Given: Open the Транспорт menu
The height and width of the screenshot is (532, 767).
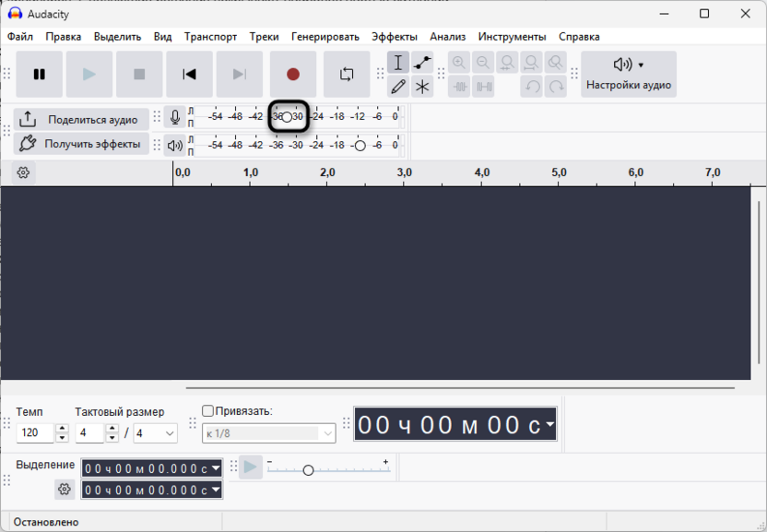Looking at the screenshot, I should tap(210, 37).
